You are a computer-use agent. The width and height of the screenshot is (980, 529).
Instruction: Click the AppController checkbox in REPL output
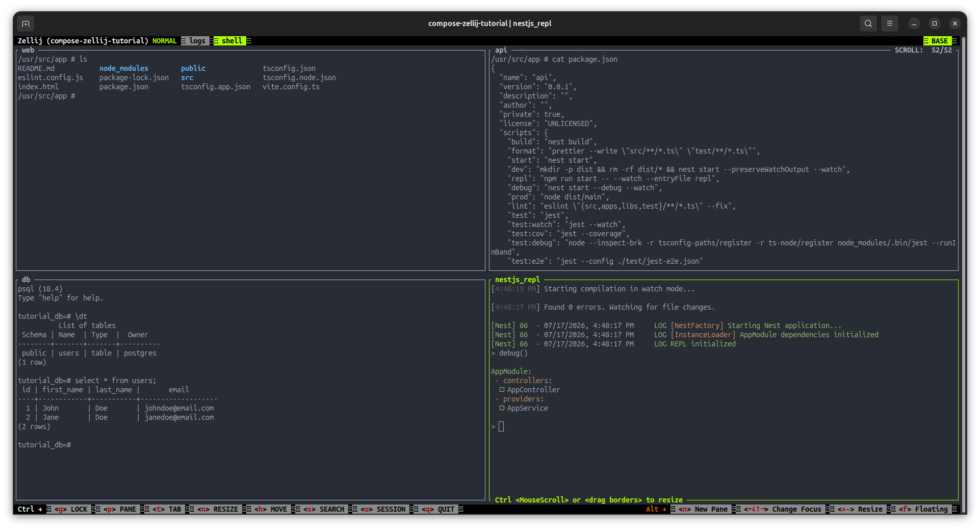(502, 390)
